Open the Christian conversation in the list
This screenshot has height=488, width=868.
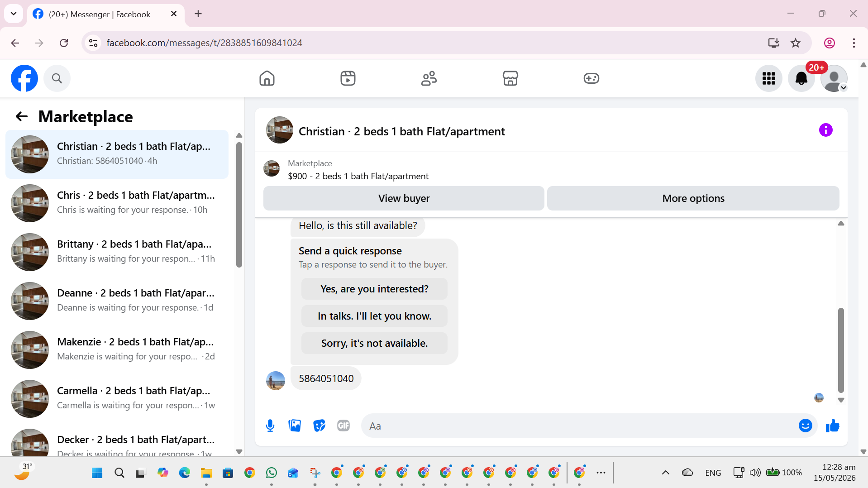click(117, 154)
